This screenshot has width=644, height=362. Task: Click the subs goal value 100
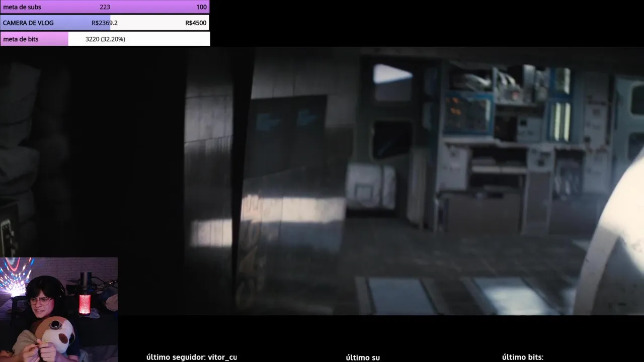coord(201,7)
